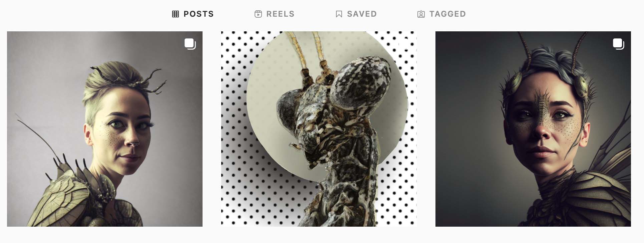Screen dimensions: 644x243
Task: Open the REELS tab
Action: (x=280, y=14)
